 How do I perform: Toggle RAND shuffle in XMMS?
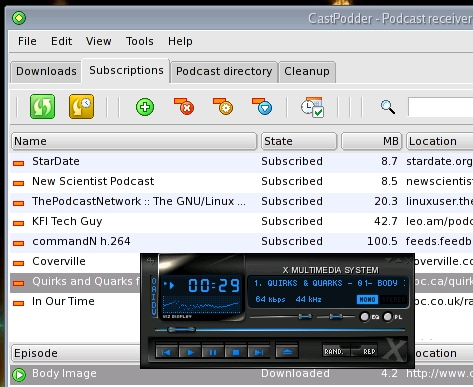coord(336,351)
